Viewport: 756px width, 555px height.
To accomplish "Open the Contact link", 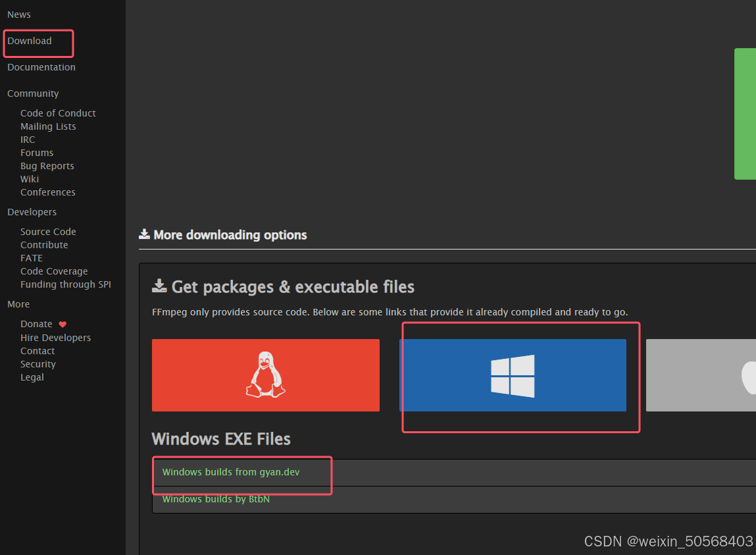I will 37,351.
